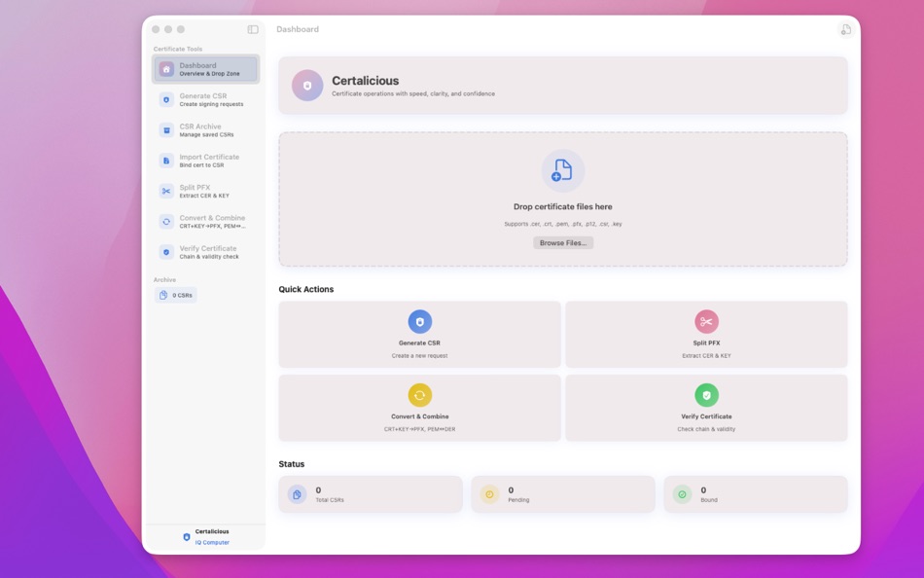Click the green Verify Certificate shield icon
Image resolution: width=924 pixels, height=578 pixels.
pyautogui.click(x=706, y=395)
